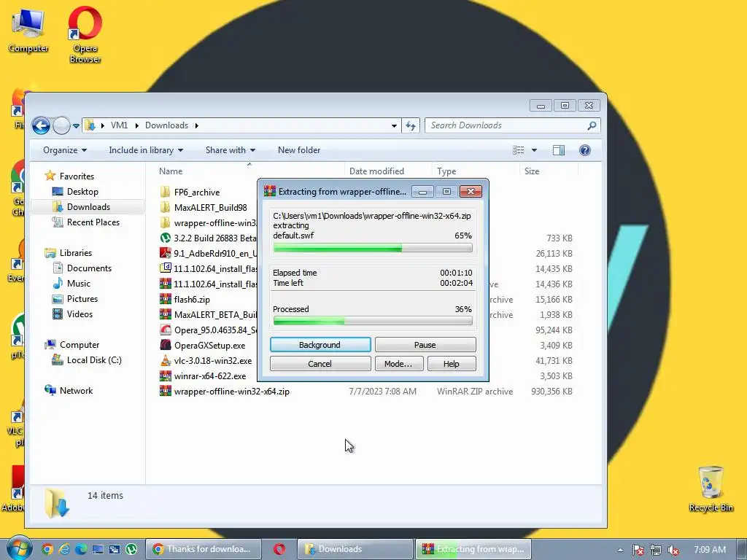This screenshot has height=560, width=747.
Task: Click the Search Downloads field
Action: pyautogui.click(x=512, y=125)
